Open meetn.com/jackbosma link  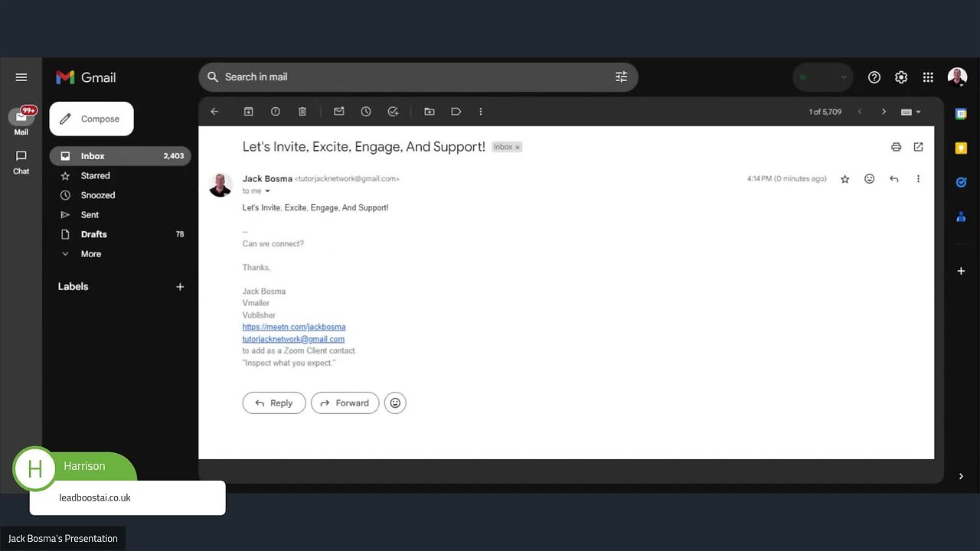tap(294, 327)
